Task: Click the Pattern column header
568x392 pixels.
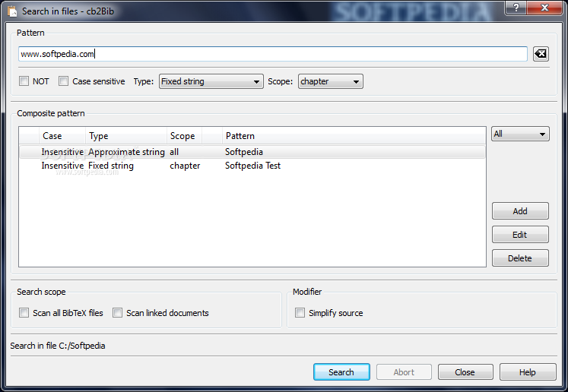Action: [x=354, y=136]
